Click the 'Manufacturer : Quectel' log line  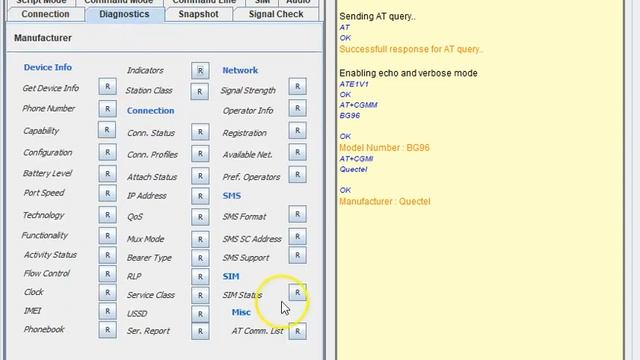384,202
